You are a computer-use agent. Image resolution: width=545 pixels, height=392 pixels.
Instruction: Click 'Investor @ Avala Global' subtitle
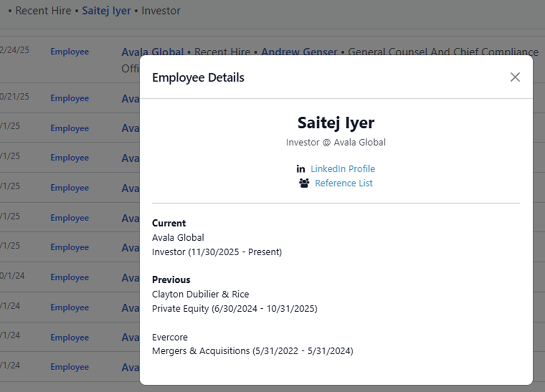click(x=336, y=142)
